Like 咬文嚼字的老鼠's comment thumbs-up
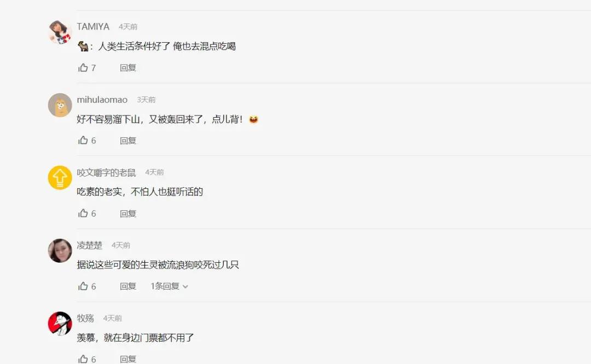Image resolution: width=591 pixels, height=364 pixels. (83, 213)
